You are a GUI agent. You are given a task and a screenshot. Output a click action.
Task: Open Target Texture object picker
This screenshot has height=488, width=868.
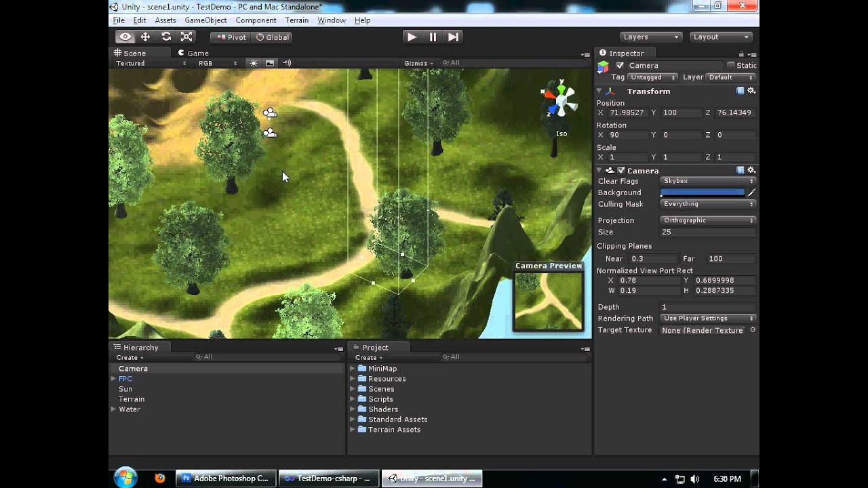click(x=752, y=330)
